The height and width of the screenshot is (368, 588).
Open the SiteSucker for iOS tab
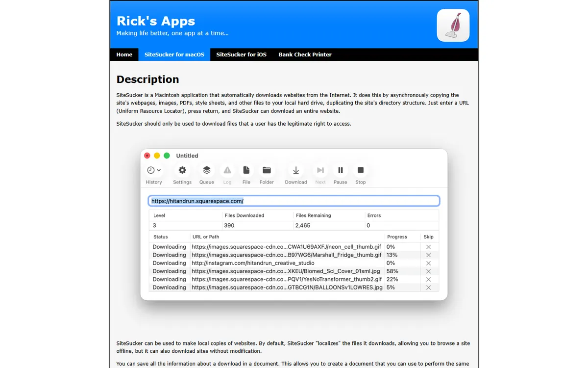[x=242, y=54]
